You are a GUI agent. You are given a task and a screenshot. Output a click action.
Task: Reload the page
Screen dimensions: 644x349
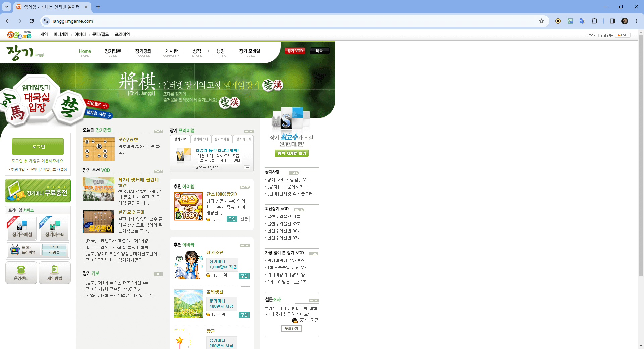click(32, 21)
